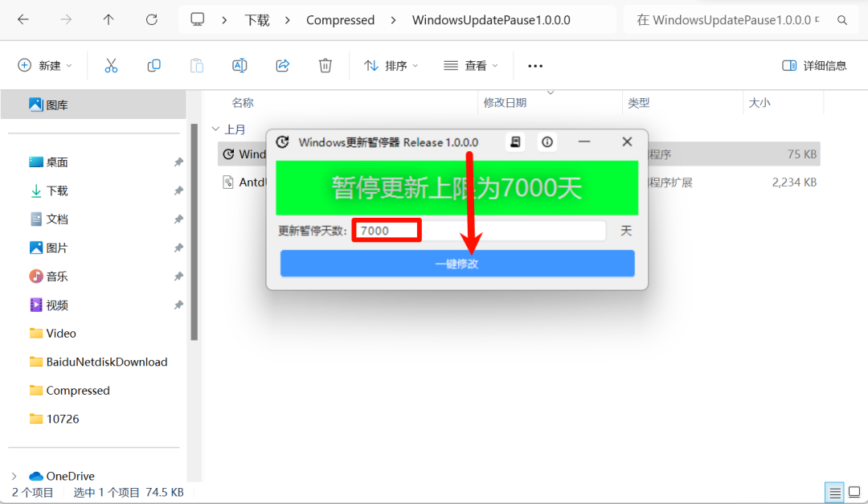Viewport: 868px width, 504px height.
Task: Open the 新建 dropdown
Action: (x=45, y=65)
